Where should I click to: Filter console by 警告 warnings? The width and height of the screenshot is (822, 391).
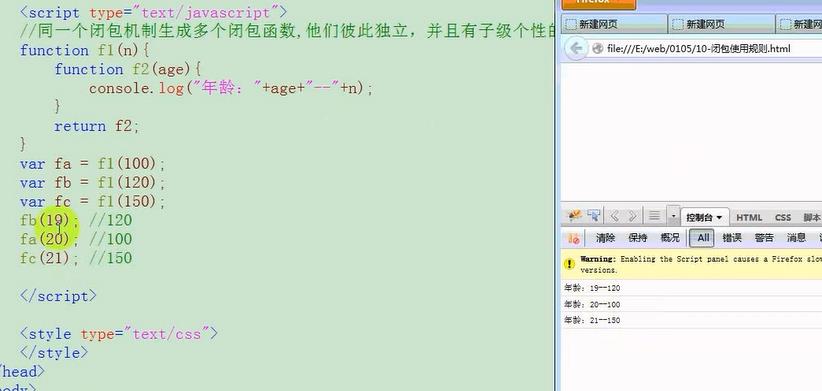point(764,238)
